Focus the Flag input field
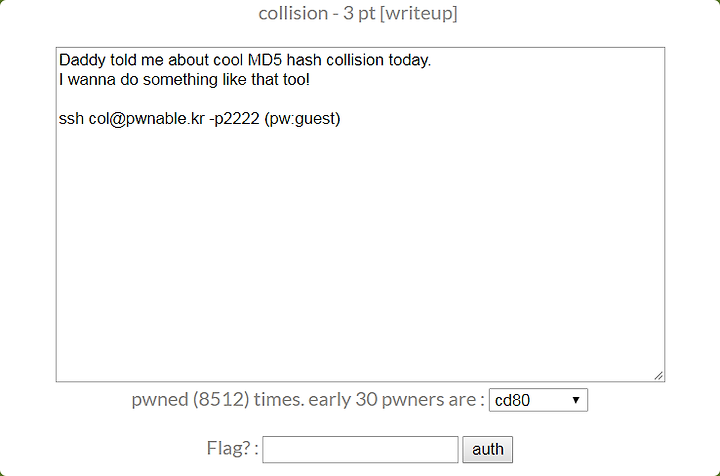Viewport: 720px width, 476px height. click(x=360, y=449)
